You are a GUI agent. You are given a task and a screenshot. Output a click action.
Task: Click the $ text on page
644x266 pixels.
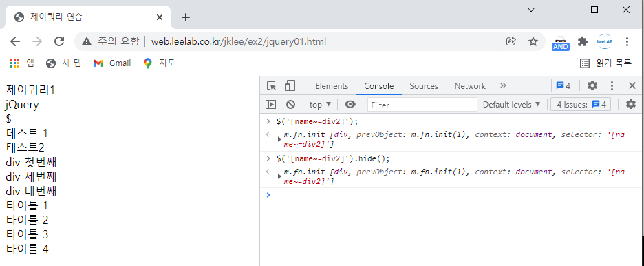pos(9,119)
